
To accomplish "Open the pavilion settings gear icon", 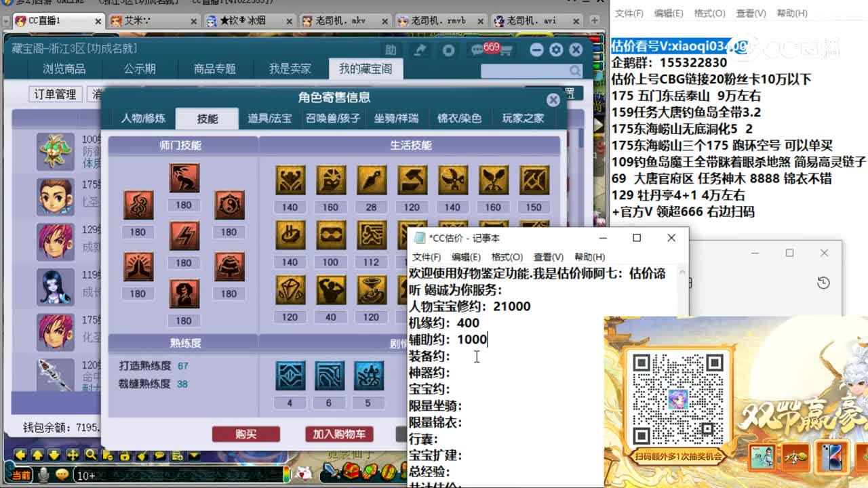I will 556,49.
